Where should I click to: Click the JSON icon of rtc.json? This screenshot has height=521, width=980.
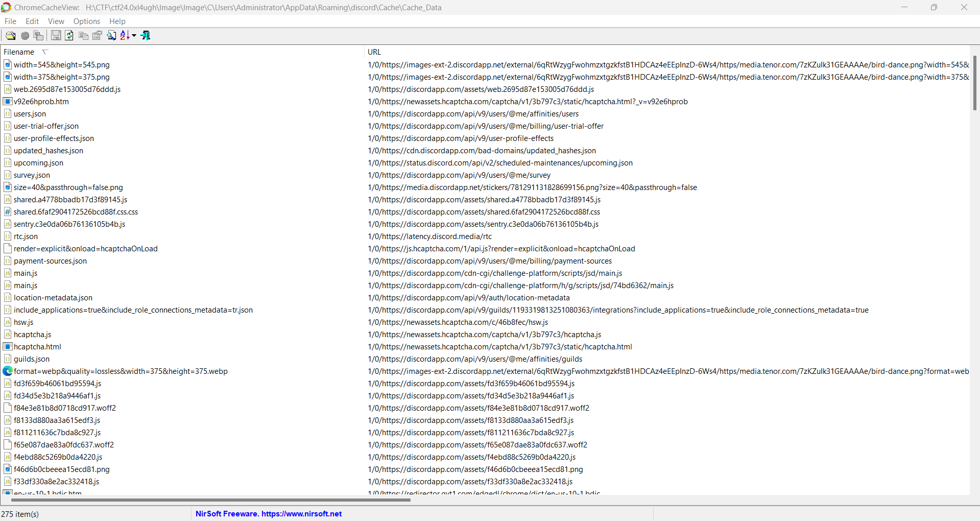coord(8,236)
